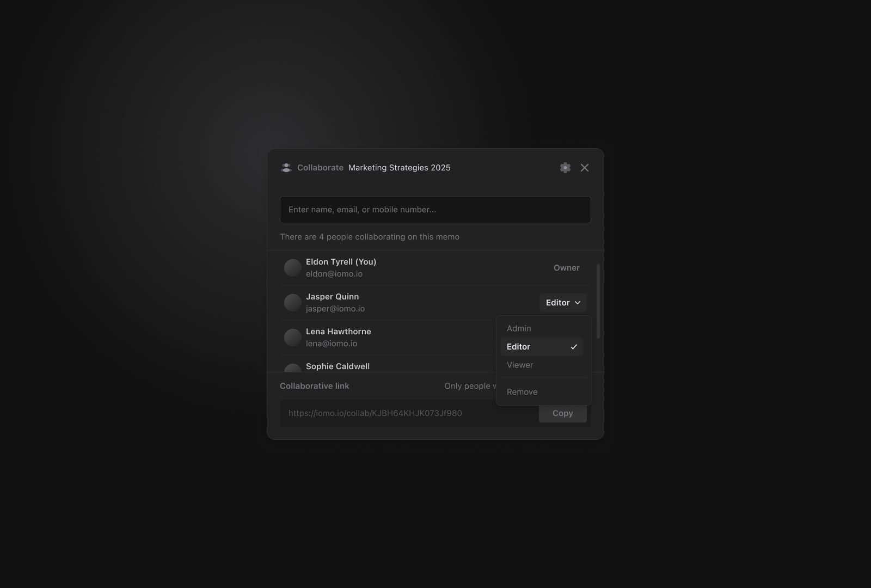Click Eldon Tyrell's avatar
The image size is (871, 588).
pyautogui.click(x=293, y=268)
